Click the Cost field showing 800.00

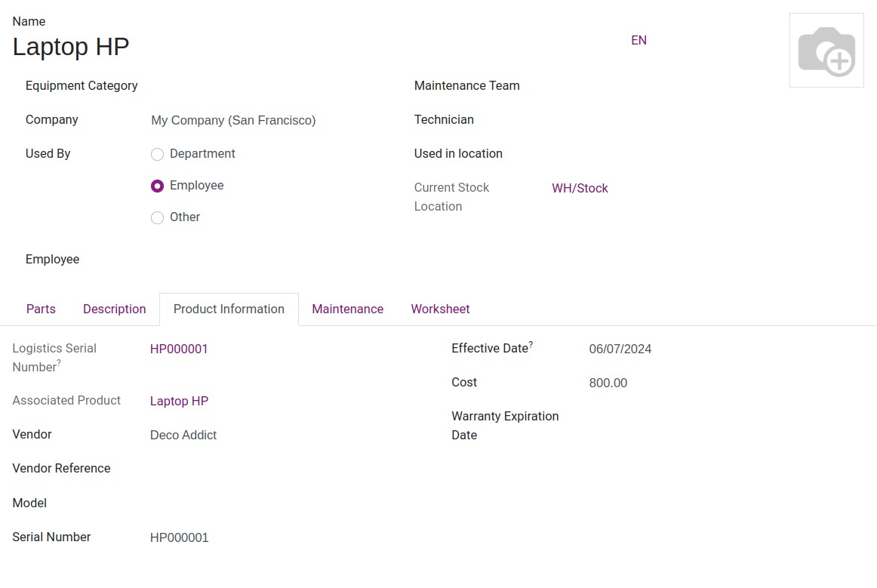[608, 383]
